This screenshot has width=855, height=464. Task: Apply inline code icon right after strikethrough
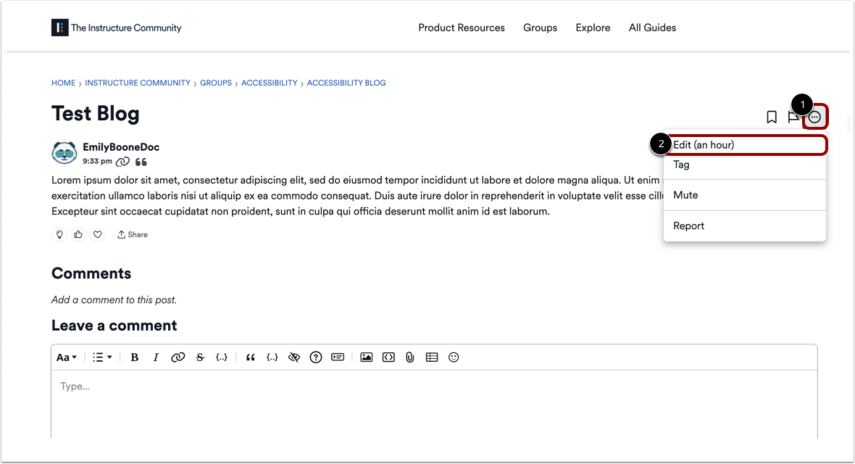(221, 357)
